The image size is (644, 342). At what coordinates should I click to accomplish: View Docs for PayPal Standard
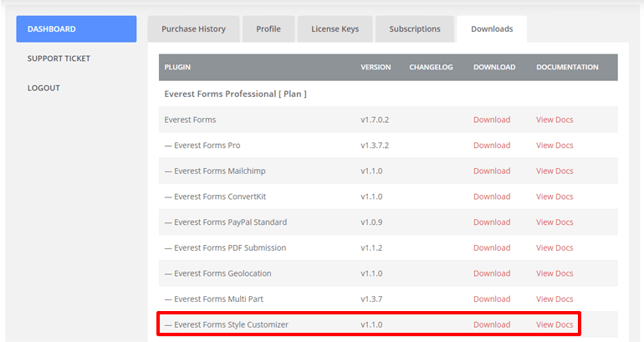pyautogui.click(x=555, y=222)
